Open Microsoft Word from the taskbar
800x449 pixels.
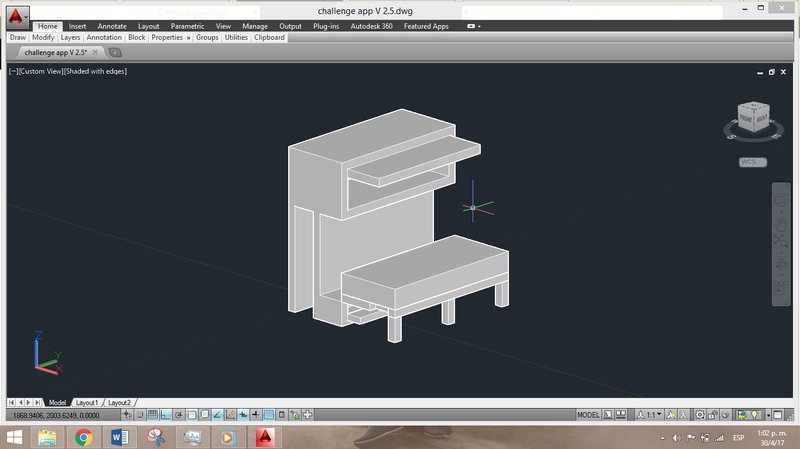[118, 437]
